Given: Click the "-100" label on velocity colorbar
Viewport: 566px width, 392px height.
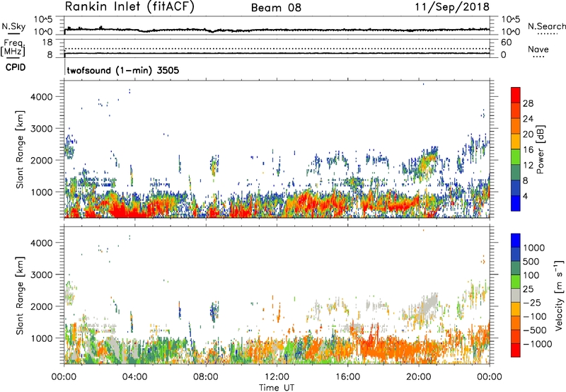Looking at the screenshot, I should [x=535, y=316].
